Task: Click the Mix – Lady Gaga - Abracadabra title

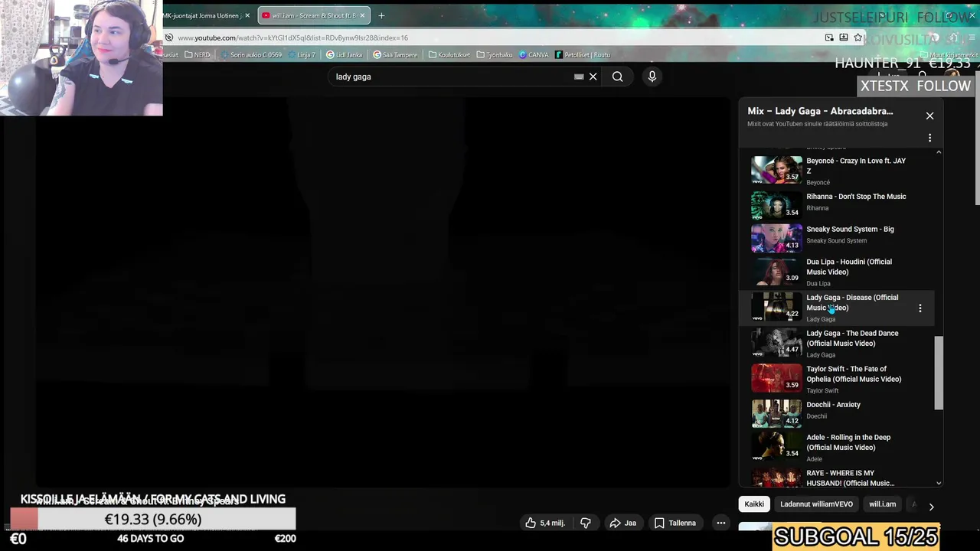Action: point(820,111)
